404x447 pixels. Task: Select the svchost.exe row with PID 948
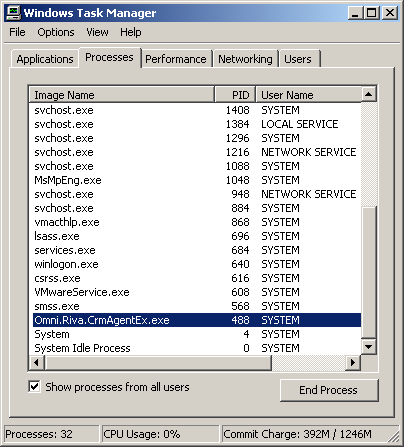pyautogui.click(x=197, y=194)
